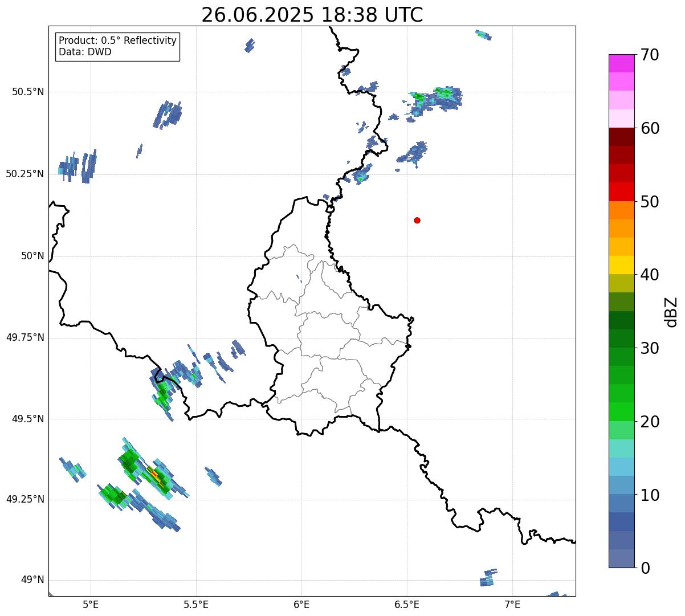
Task: Click the latitude label '49°N'
Action: tap(32, 580)
